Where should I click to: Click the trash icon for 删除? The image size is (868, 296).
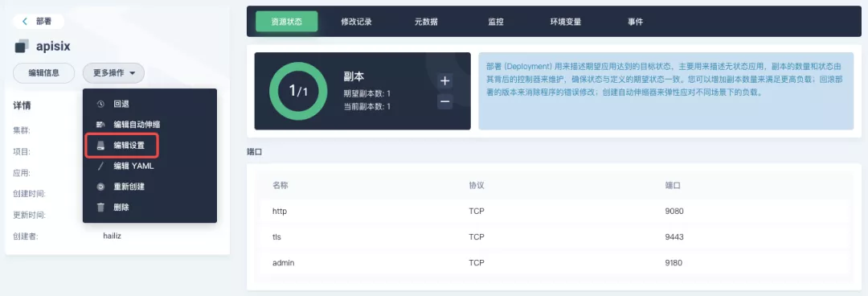click(100, 208)
